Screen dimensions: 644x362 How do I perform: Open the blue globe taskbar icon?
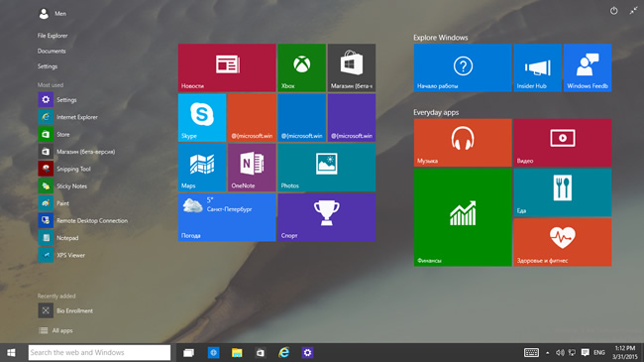(213, 352)
